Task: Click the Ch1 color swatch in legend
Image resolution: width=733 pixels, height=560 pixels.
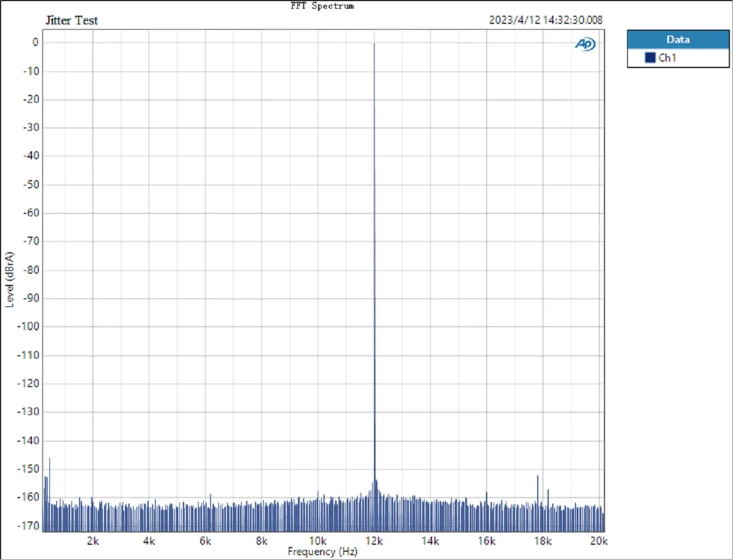Action: pyautogui.click(x=650, y=58)
